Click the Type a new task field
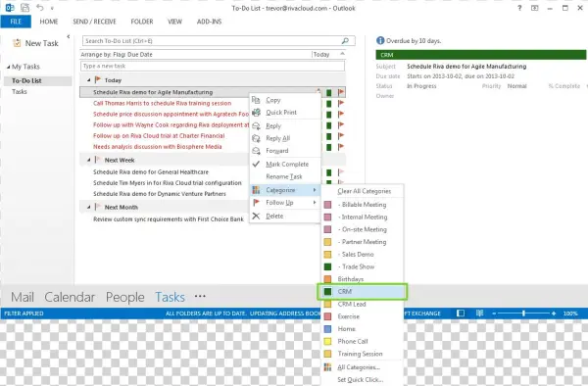588x386 pixels. click(x=213, y=66)
